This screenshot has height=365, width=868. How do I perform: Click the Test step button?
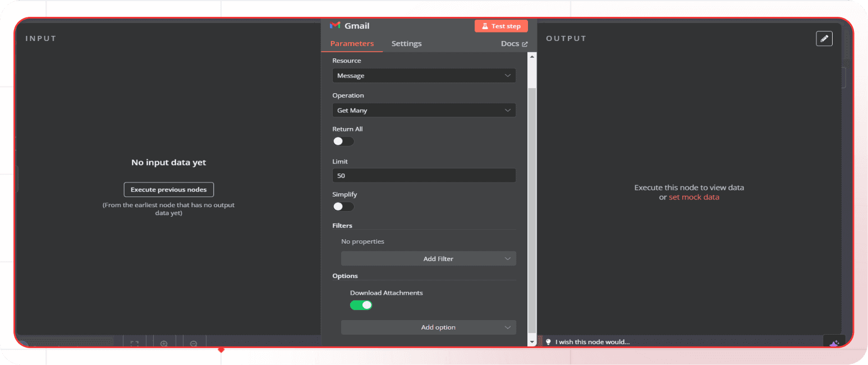[x=501, y=25]
